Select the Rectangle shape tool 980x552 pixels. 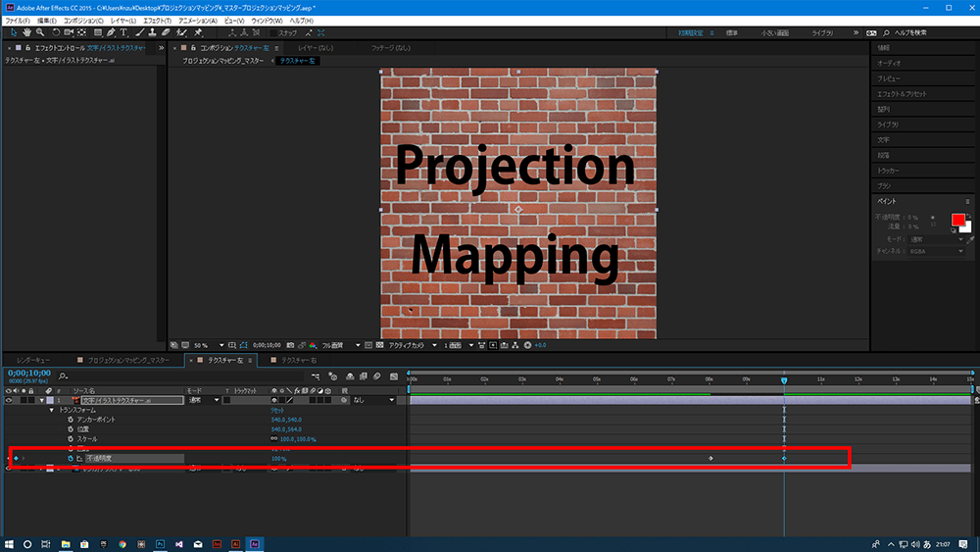97,32
